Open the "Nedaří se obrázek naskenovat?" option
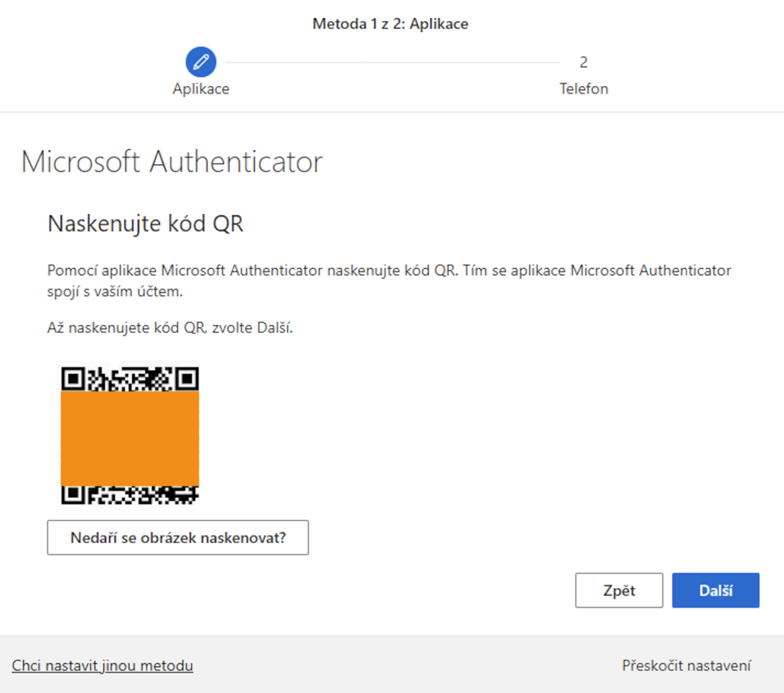Screen dimensions: 784x693 click(178, 538)
